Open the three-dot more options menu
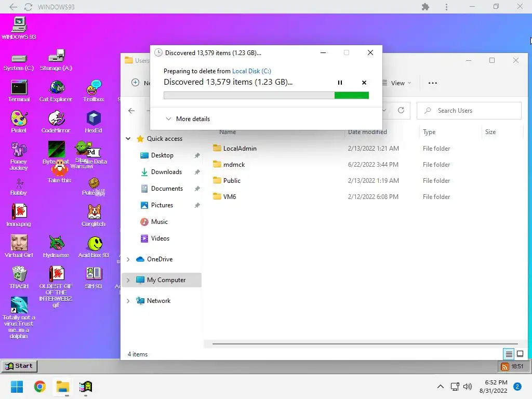The width and height of the screenshot is (532, 399). click(x=433, y=83)
